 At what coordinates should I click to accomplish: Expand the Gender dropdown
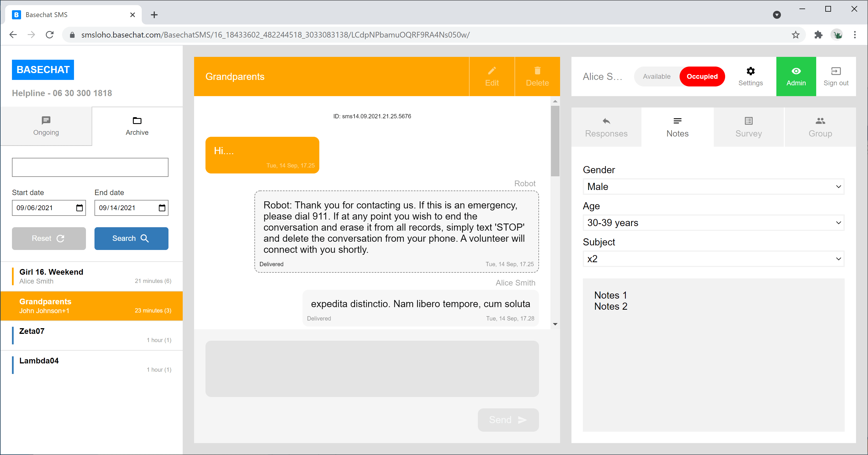pyautogui.click(x=713, y=187)
